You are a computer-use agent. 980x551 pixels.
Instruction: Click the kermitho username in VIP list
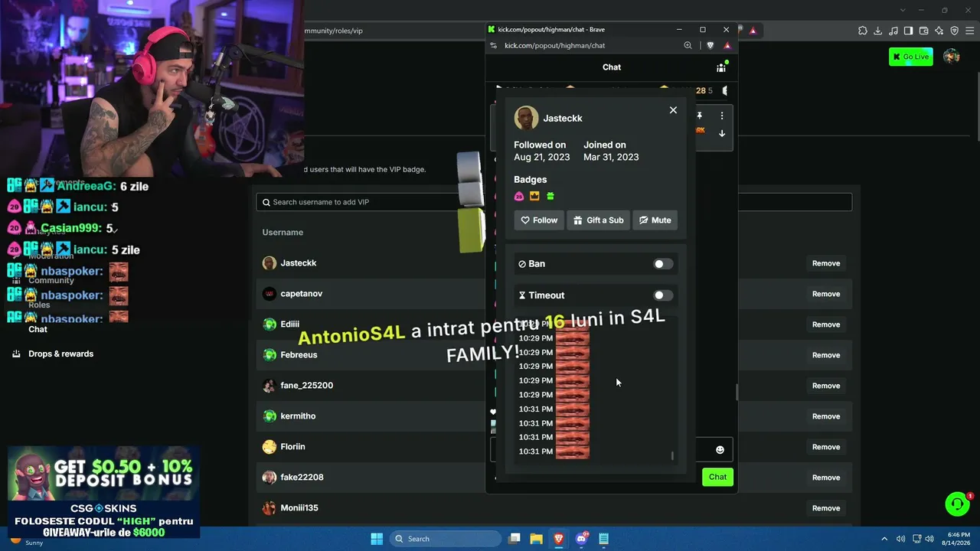pyautogui.click(x=298, y=416)
